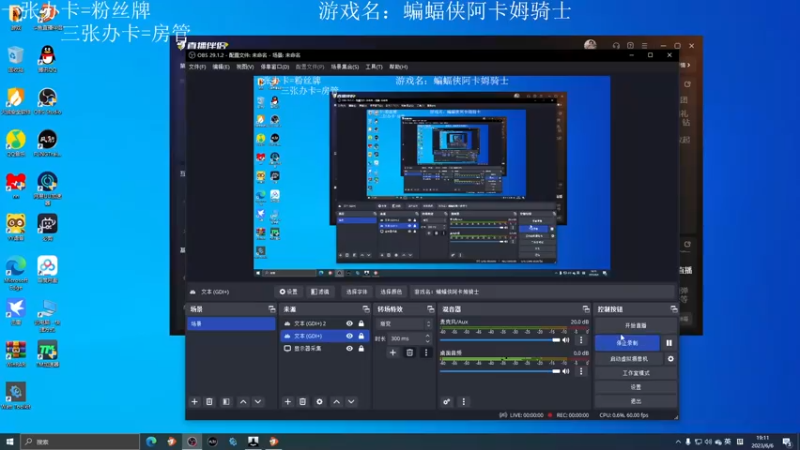
Task: Select the scene item in Scenes list
Action: pos(231,324)
